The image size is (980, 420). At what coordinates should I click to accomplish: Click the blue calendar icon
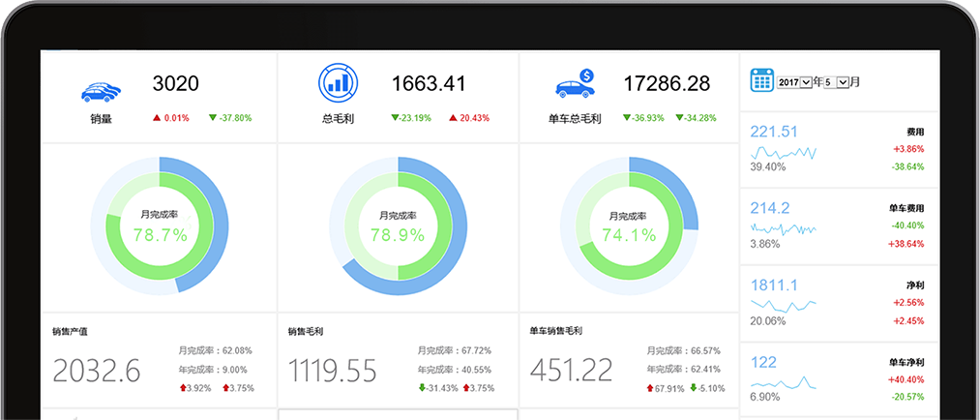click(761, 80)
